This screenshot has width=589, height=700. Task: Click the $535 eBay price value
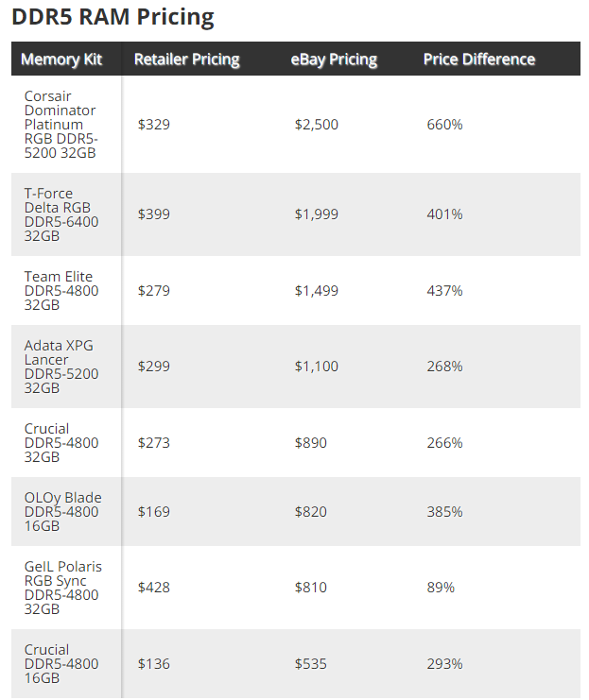[310, 664]
